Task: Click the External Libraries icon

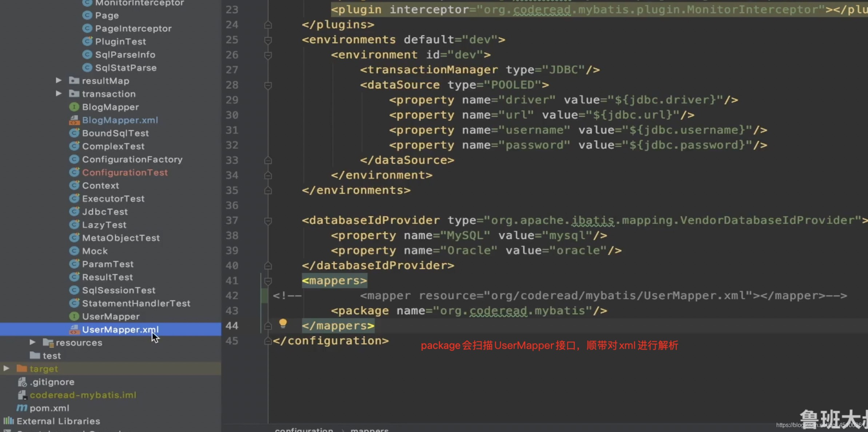Action: (x=8, y=421)
